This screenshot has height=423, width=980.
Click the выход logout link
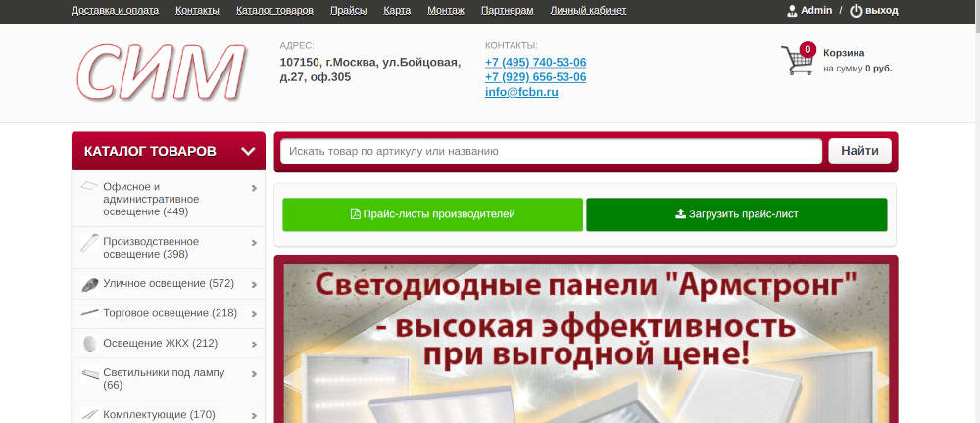click(x=882, y=11)
